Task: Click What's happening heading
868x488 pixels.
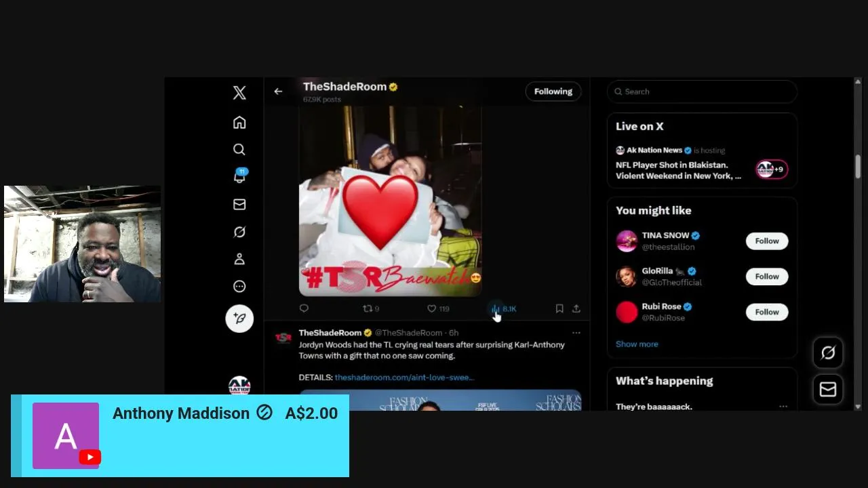Action: pyautogui.click(x=665, y=381)
